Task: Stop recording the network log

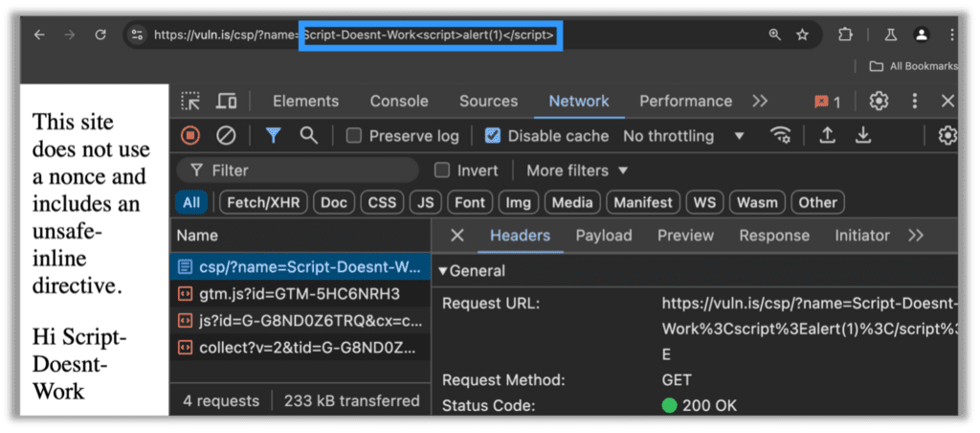Action: pyautogui.click(x=190, y=136)
